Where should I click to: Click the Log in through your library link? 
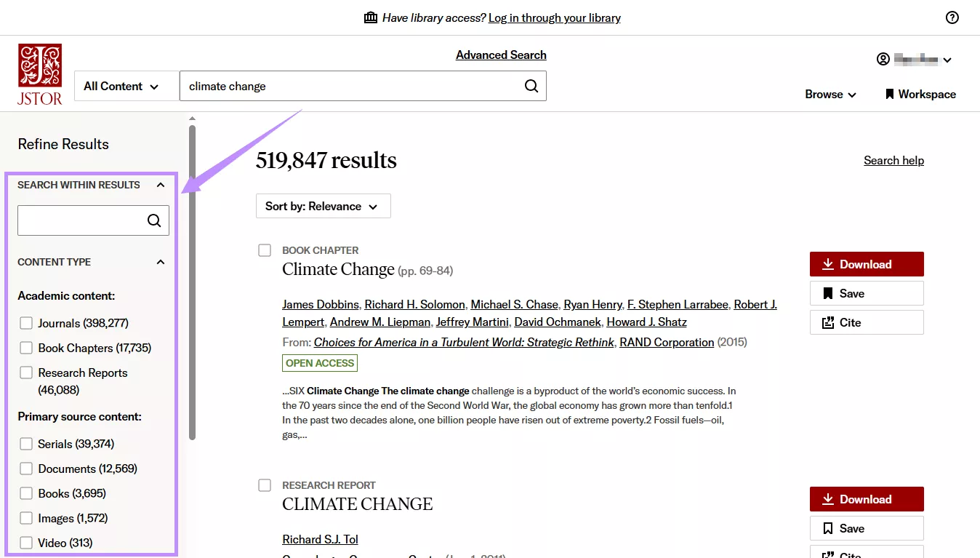coord(554,17)
